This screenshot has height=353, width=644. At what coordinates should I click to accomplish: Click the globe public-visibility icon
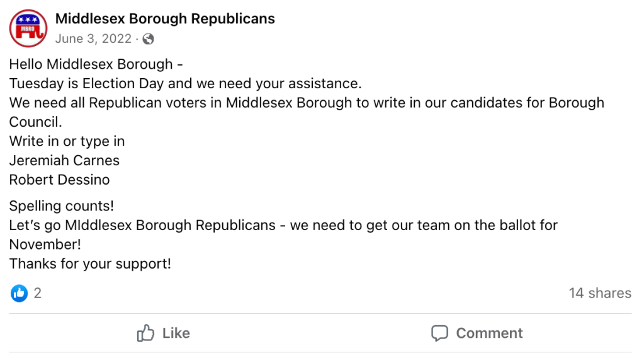(x=149, y=39)
